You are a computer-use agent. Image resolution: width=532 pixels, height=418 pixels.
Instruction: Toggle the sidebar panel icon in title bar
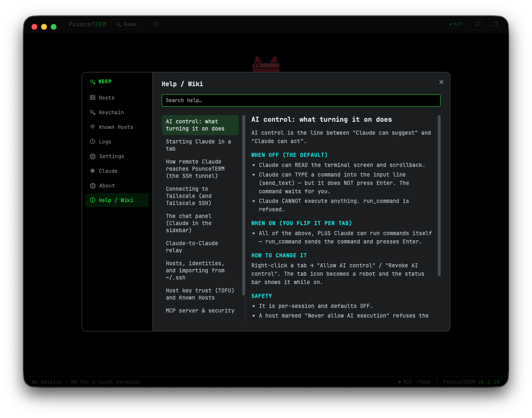(495, 24)
